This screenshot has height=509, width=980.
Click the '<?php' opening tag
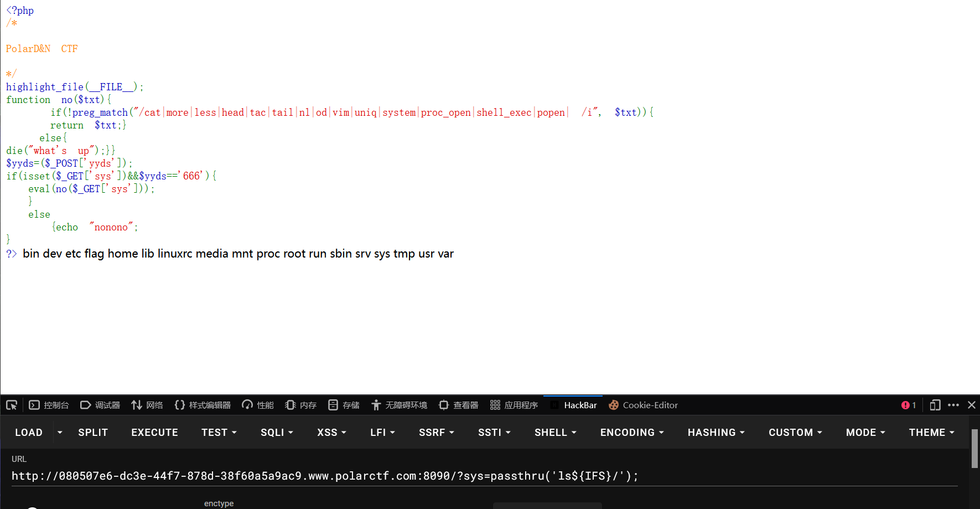point(20,11)
